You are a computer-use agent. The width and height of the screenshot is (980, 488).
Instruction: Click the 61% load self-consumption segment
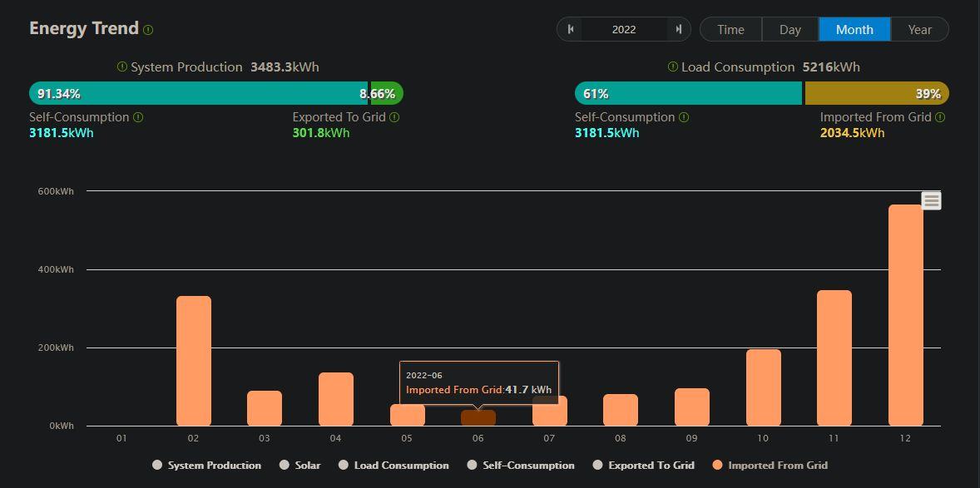point(688,93)
